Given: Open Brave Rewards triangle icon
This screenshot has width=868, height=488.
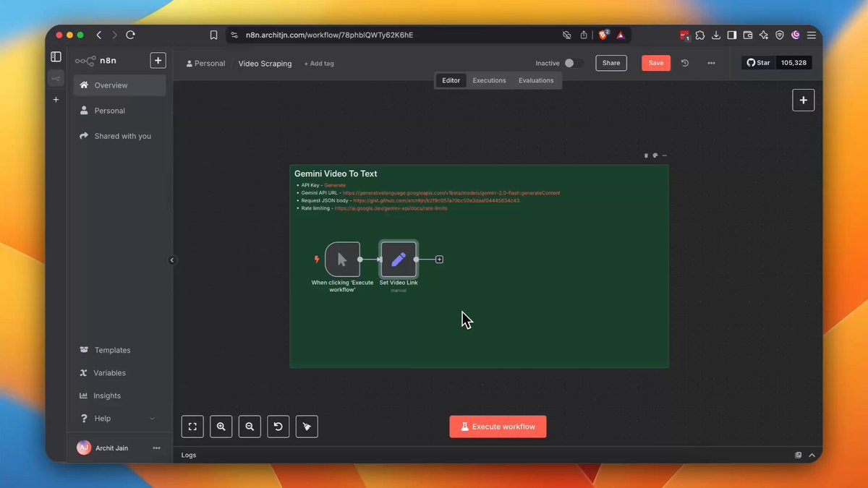Looking at the screenshot, I should 620,35.
